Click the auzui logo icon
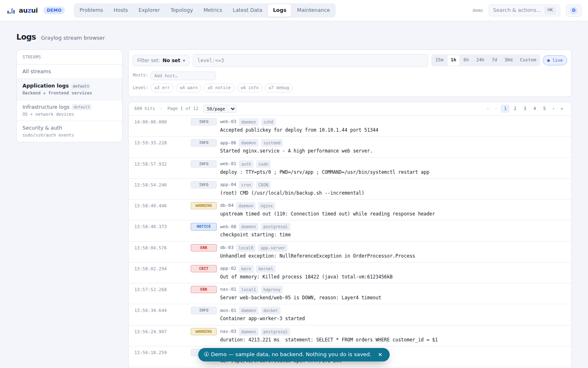Screen dimensions: 588x368 (11, 11)
